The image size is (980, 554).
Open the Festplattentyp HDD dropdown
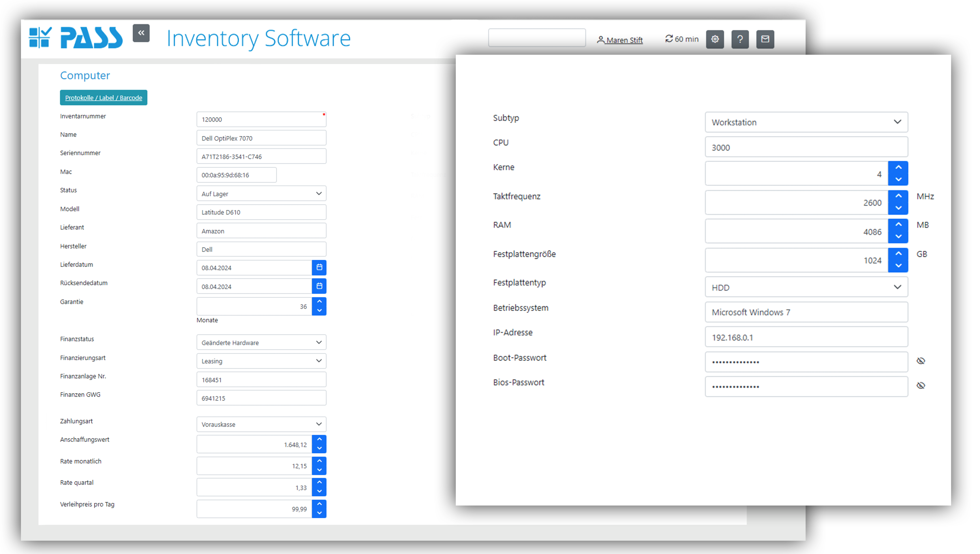pyautogui.click(x=806, y=287)
